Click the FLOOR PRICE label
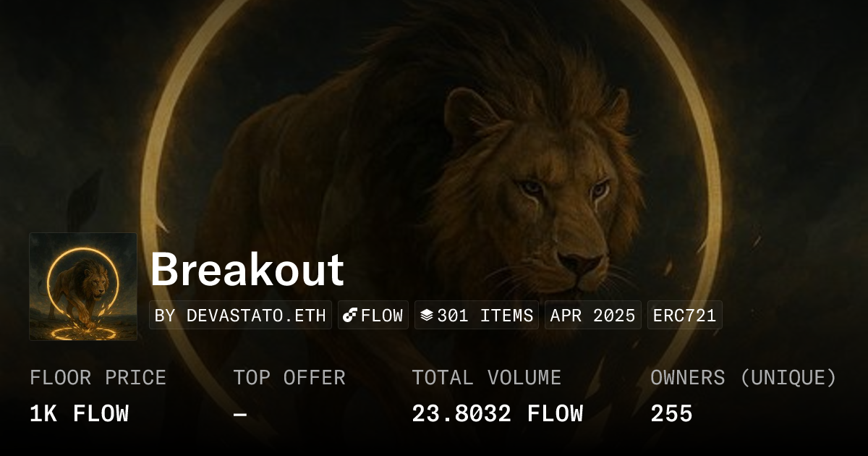868x456 pixels. 98,378
